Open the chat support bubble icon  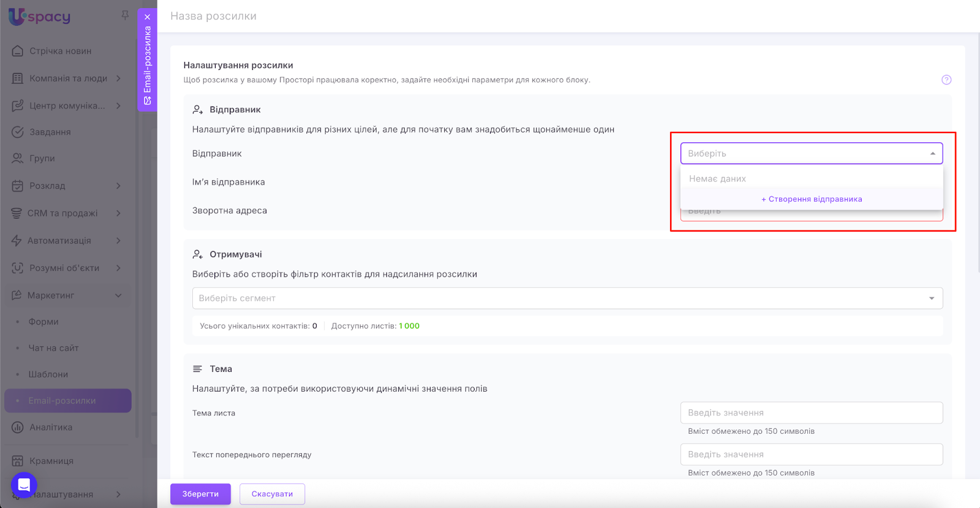[x=24, y=485]
